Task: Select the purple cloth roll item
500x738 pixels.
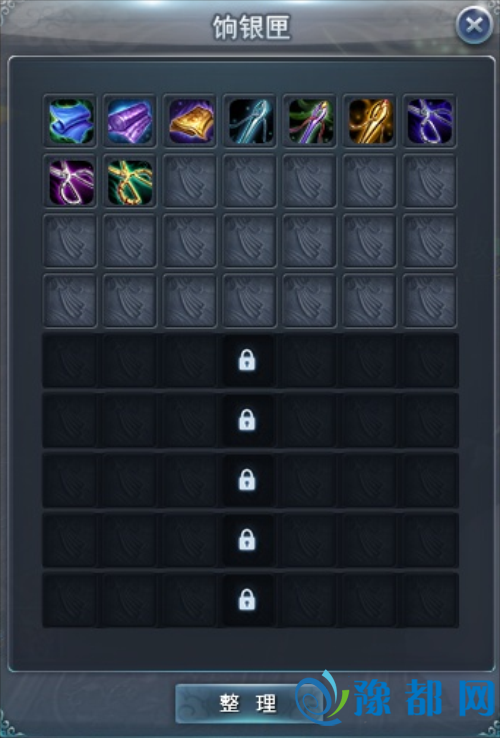Action: (130, 121)
